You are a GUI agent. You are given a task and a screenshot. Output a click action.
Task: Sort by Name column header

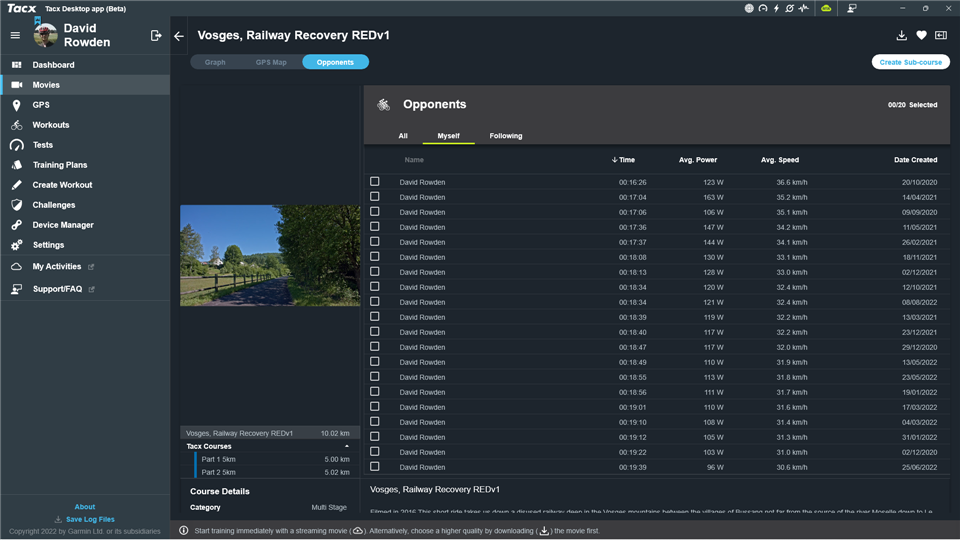click(x=414, y=160)
